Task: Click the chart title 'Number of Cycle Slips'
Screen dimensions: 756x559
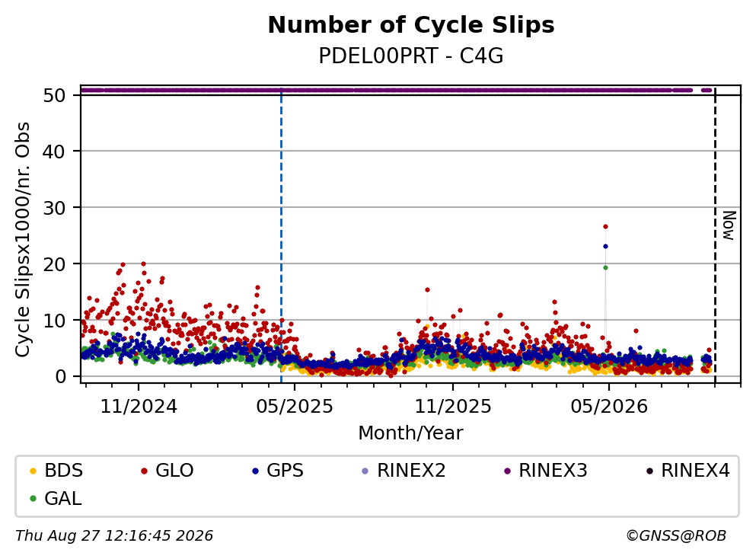Action: [x=411, y=25]
